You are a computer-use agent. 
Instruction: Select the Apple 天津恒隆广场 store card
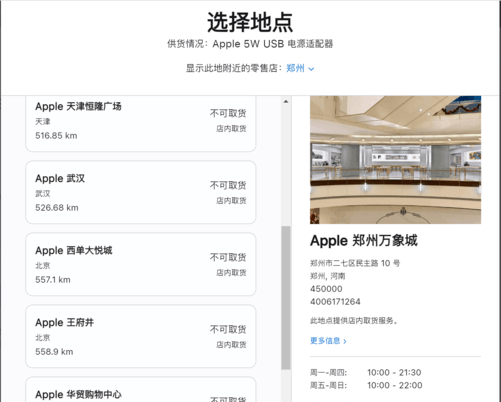[141, 123]
